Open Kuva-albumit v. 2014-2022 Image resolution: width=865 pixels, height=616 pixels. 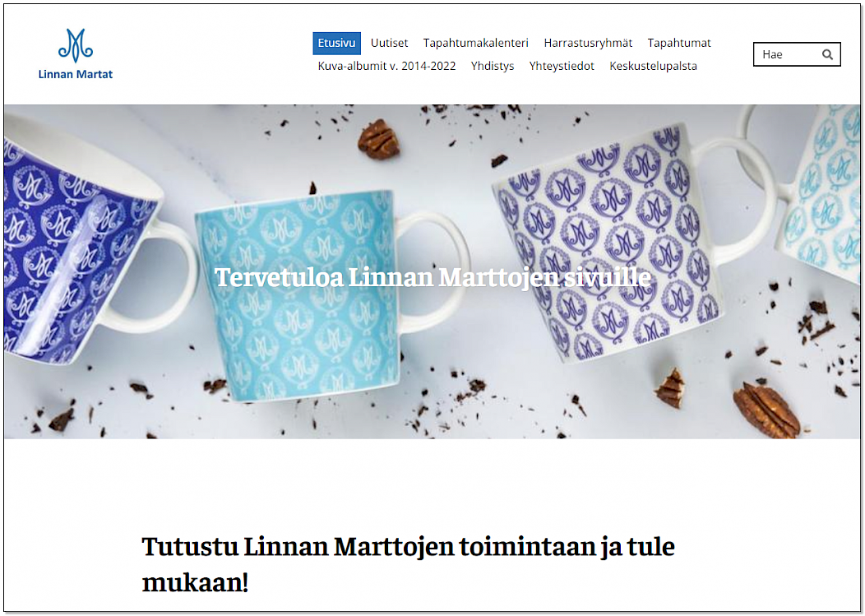[x=386, y=66]
